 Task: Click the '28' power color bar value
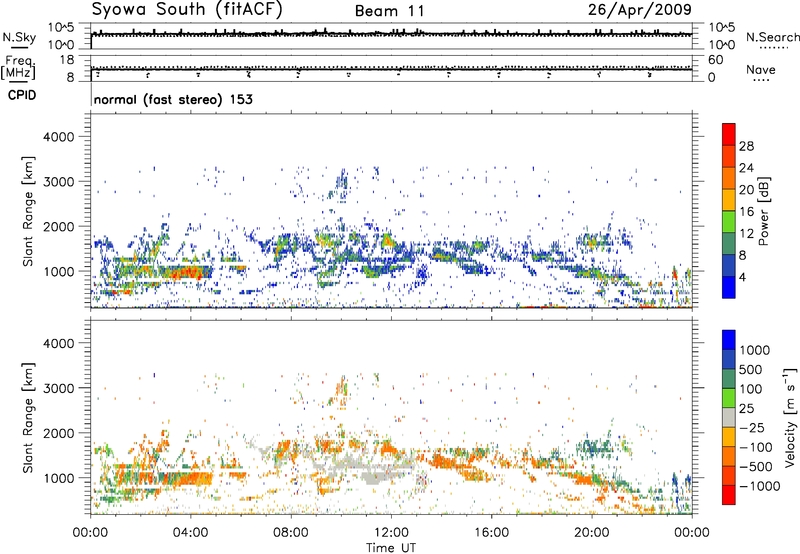click(746, 146)
